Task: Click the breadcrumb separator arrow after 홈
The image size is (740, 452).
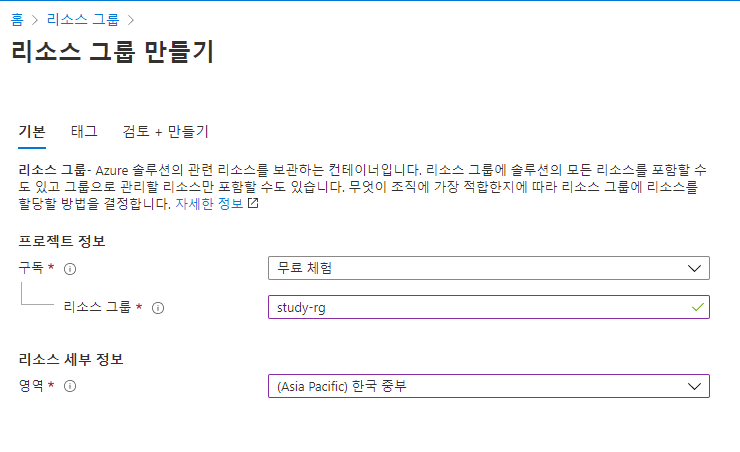Action: [34, 20]
